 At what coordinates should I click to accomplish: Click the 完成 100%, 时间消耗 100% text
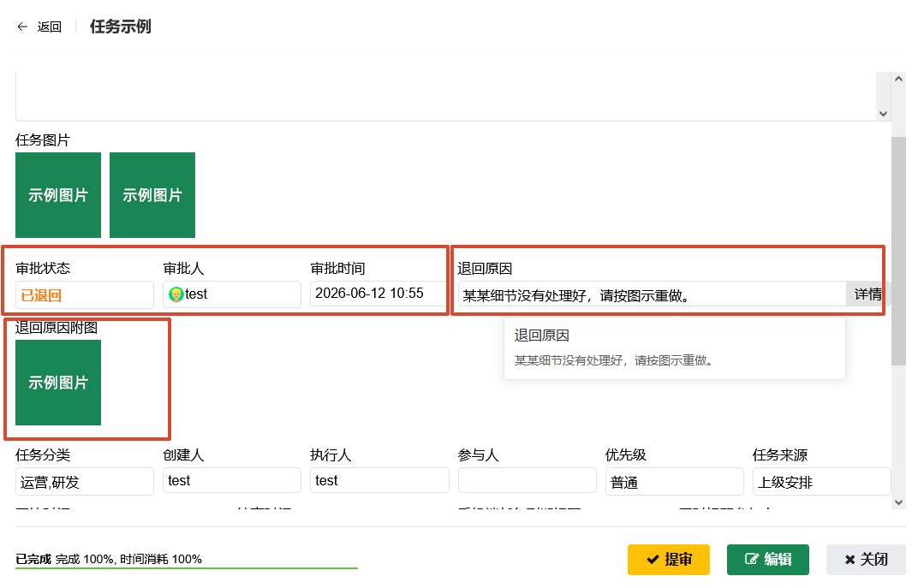[x=128, y=559]
